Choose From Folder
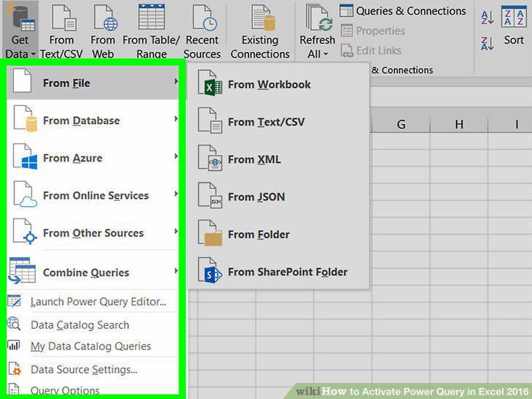Viewport: 532px width, 399px height. [278, 234]
